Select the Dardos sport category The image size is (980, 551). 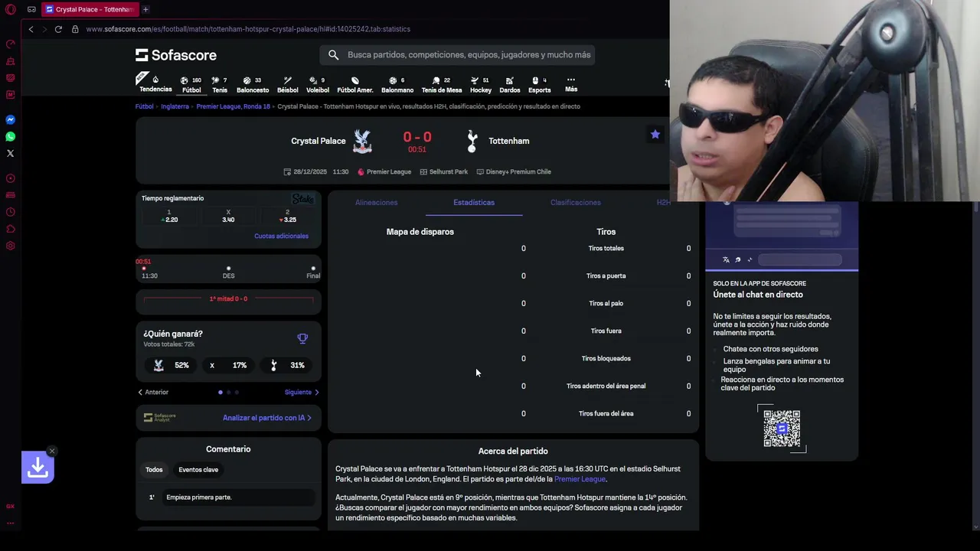point(510,84)
